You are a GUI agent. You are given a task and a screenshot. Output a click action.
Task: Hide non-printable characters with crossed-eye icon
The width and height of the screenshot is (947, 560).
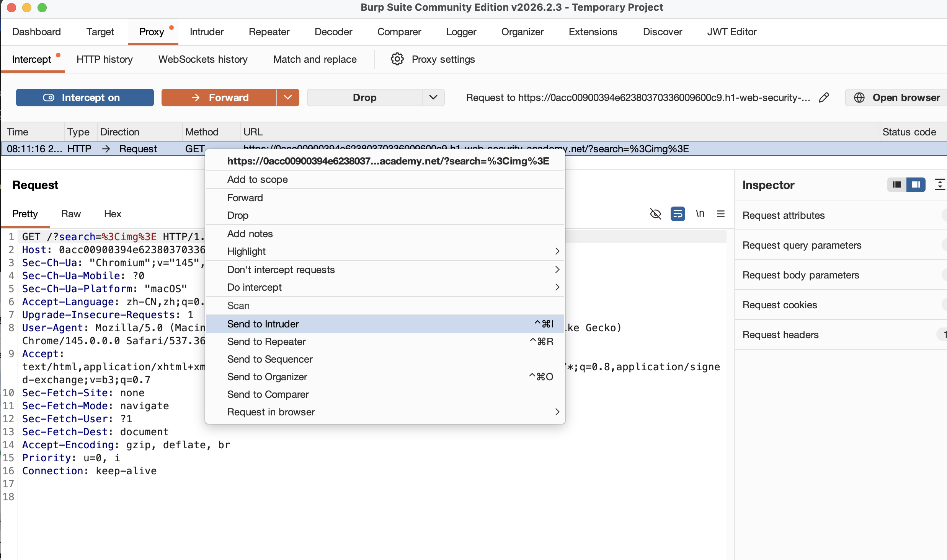point(655,213)
